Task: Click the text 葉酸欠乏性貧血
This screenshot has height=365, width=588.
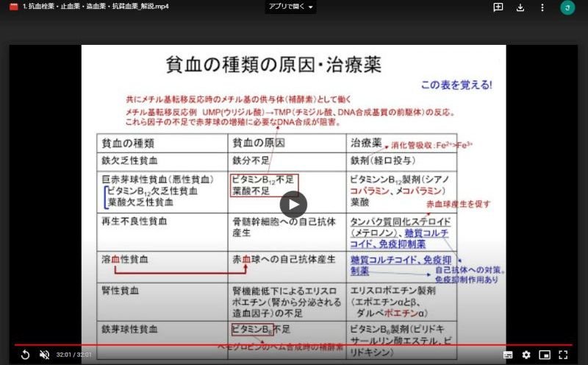Action: point(140,202)
